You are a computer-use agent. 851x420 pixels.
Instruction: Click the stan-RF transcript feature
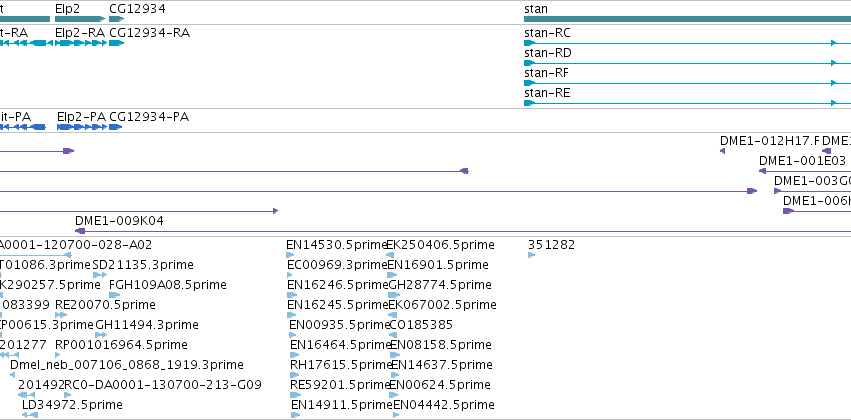click(687, 83)
